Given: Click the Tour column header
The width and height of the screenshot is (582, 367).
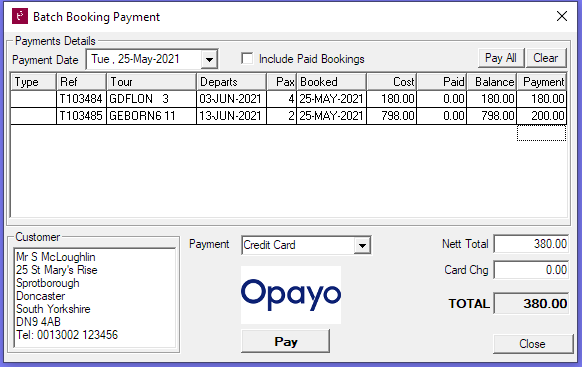Looking at the screenshot, I should 151,82.
